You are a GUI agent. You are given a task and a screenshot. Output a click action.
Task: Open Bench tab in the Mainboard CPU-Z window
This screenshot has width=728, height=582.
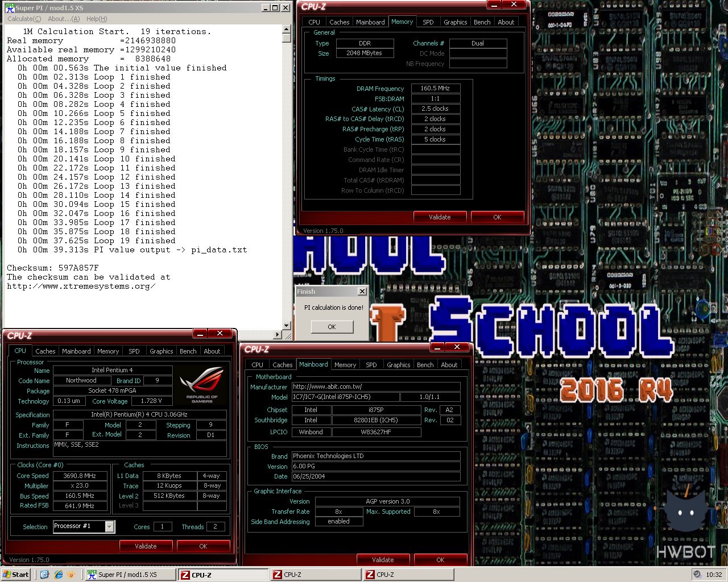coord(425,365)
